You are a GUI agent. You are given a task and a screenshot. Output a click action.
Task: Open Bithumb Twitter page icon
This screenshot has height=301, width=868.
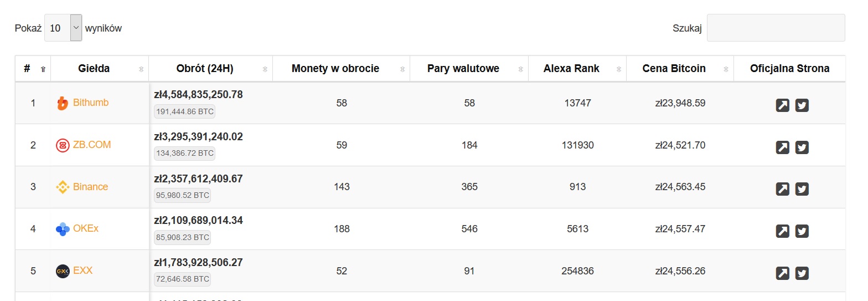click(x=802, y=105)
